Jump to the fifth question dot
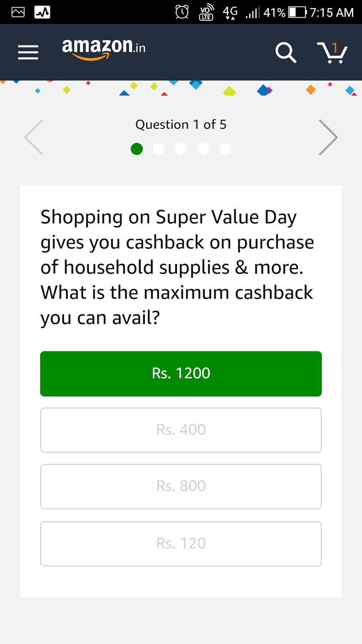362x644 pixels. tap(225, 149)
